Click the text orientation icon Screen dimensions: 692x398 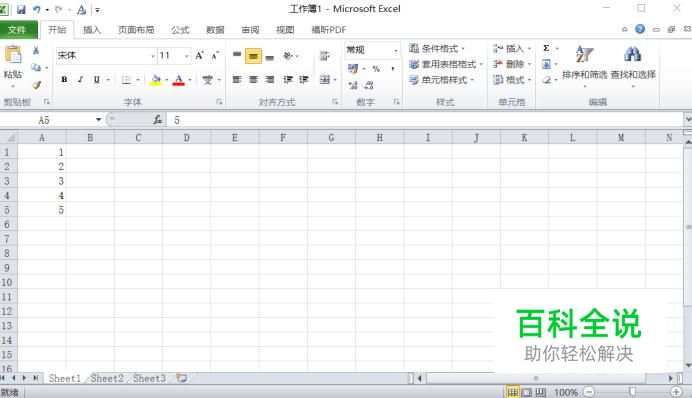pyautogui.click(x=288, y=56)
